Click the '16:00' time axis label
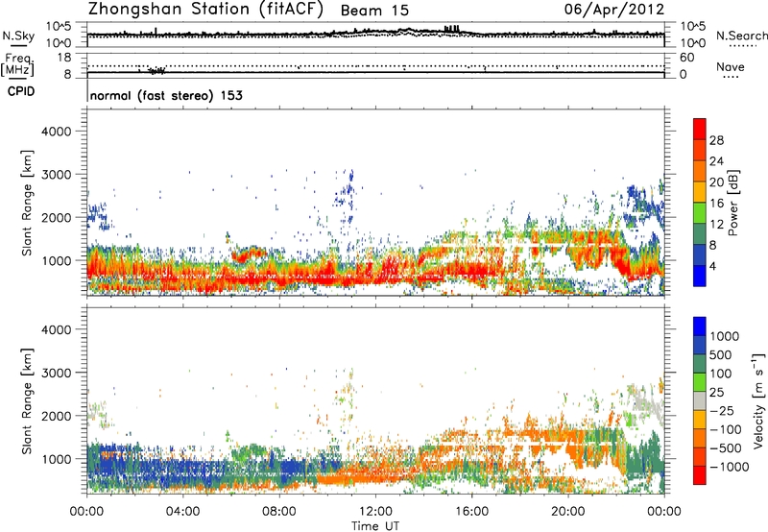768x532 pixels. click(x=471, y=512)
